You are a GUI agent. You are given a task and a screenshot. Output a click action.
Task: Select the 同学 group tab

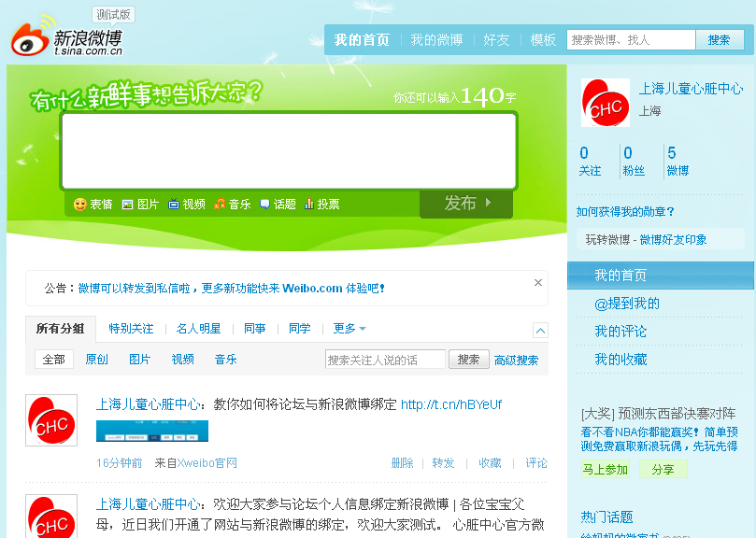tap(299, 329)
